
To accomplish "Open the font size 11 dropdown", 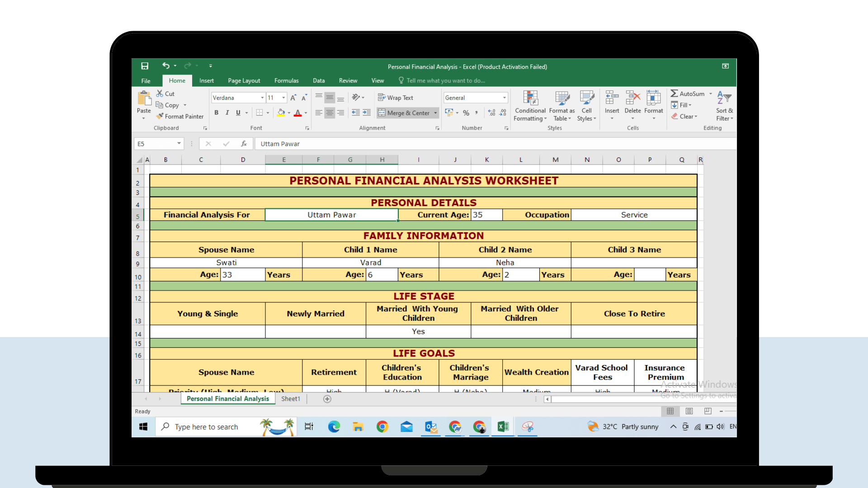I will [x=283, y=98].
